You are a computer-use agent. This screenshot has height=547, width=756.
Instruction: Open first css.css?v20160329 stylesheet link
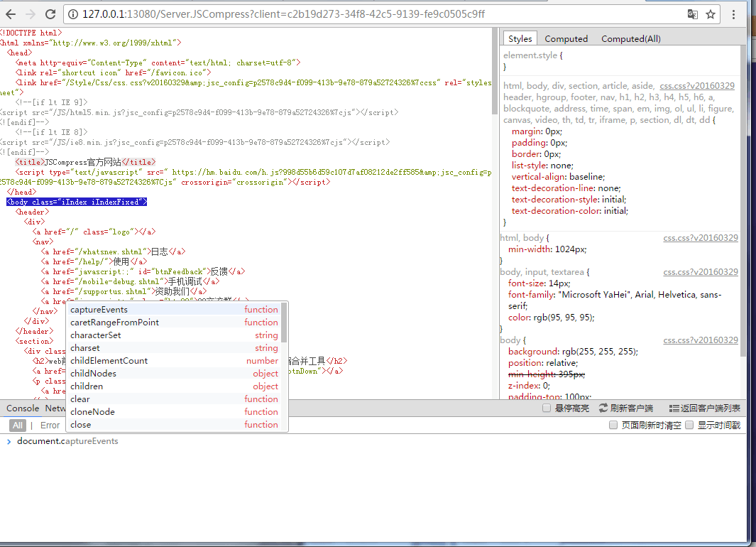pos(697,86)
